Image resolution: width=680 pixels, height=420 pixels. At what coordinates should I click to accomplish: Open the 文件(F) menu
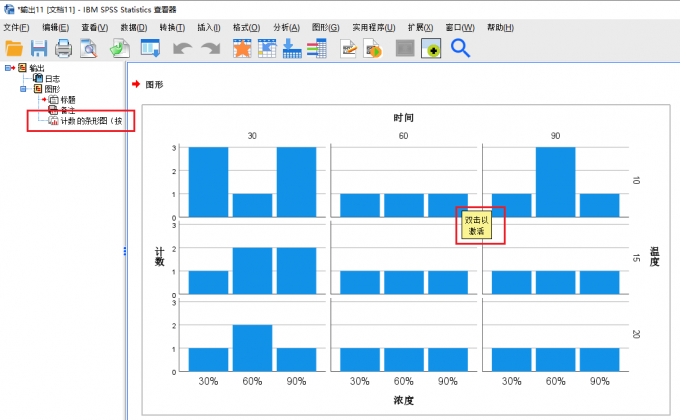pyautogui.click(x=16, y=28)
